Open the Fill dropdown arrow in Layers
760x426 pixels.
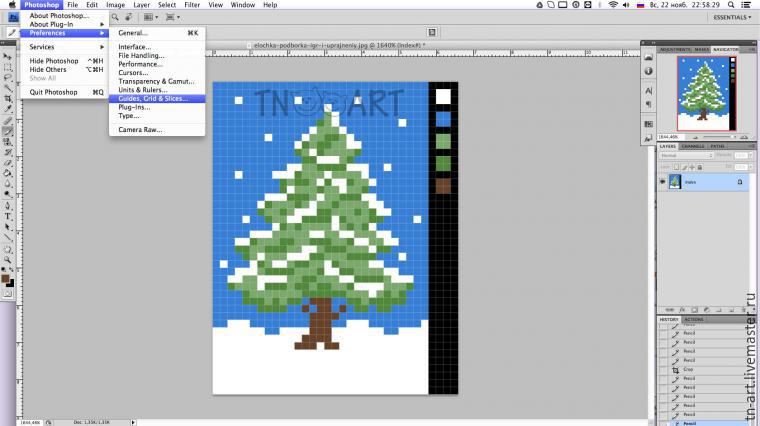tap(750, 167)
